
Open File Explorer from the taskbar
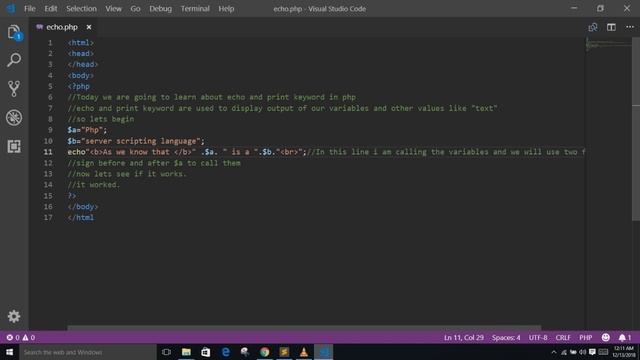186,352
